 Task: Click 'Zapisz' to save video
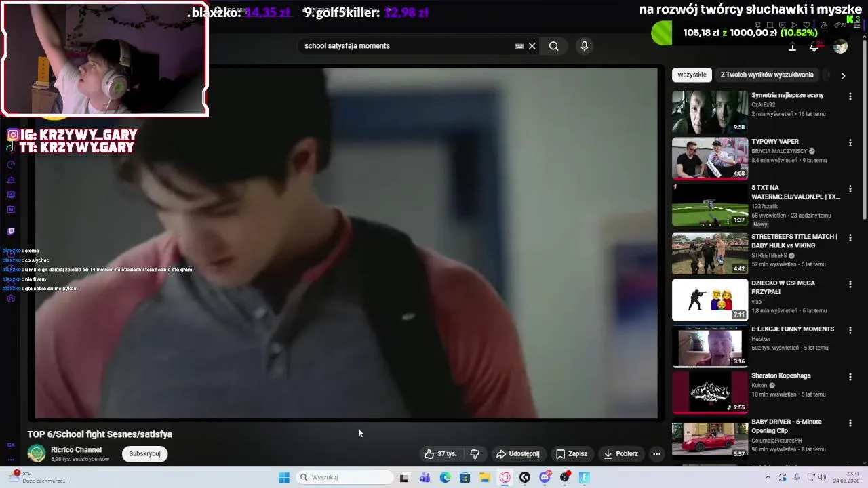572,454
